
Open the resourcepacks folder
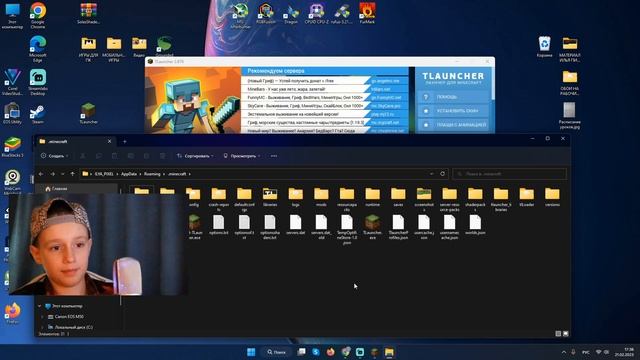pyautogui.click(x=347, y=199)
